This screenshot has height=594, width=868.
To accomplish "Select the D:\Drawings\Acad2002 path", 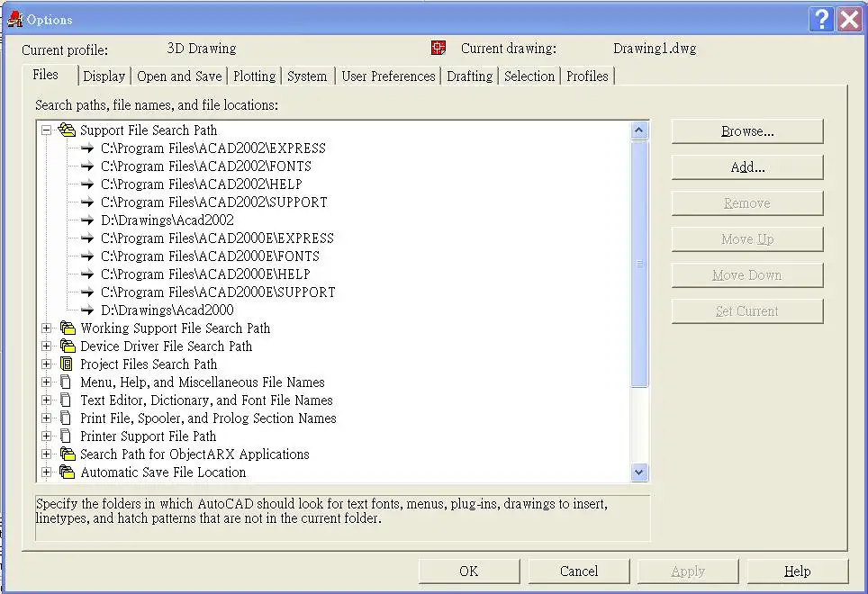I will tap(167, 220).
